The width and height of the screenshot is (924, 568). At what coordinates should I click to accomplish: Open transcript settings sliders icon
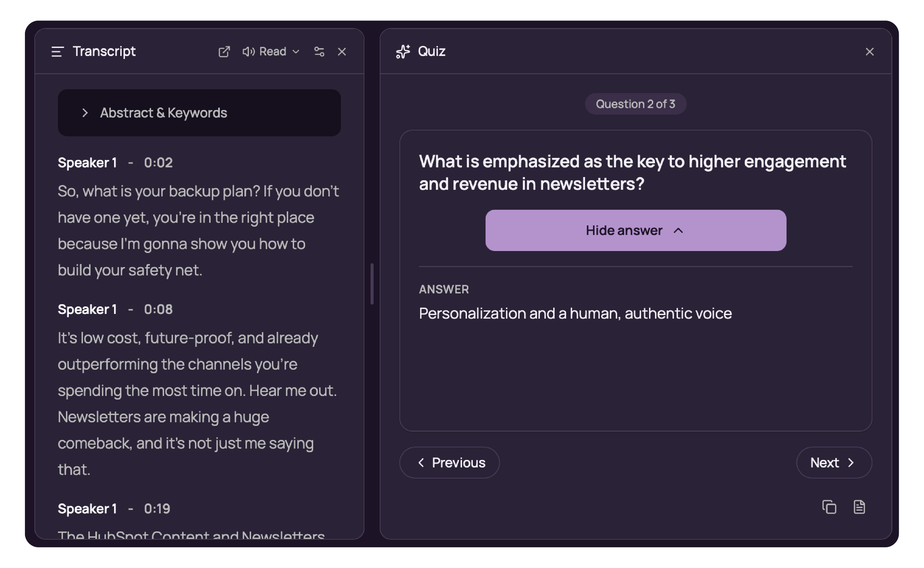319,52
